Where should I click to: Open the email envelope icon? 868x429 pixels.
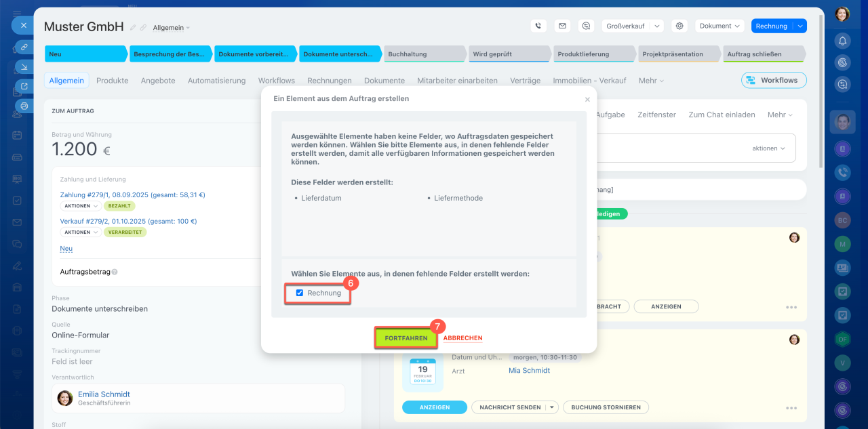click(x=562, y=26)
